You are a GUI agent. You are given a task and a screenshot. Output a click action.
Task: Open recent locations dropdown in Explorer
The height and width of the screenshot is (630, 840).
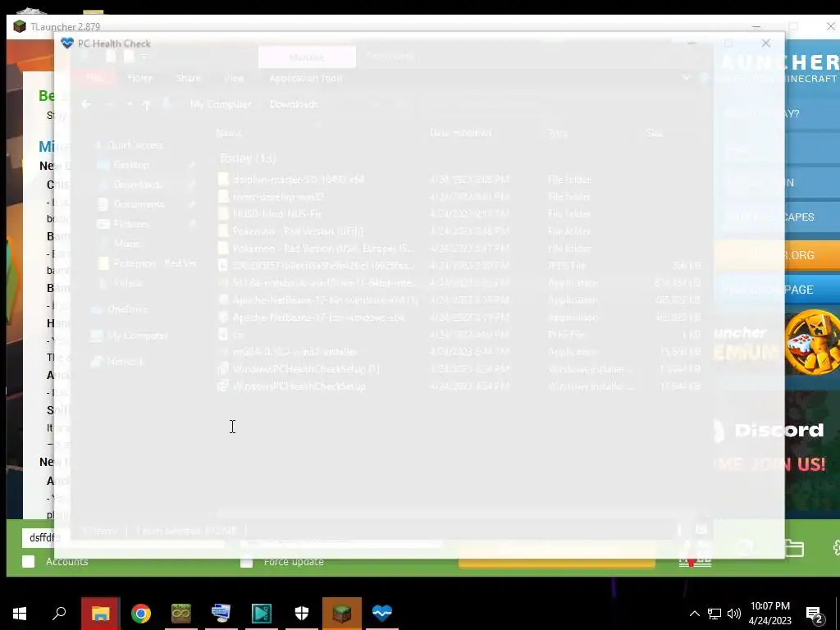pos(130,104)
